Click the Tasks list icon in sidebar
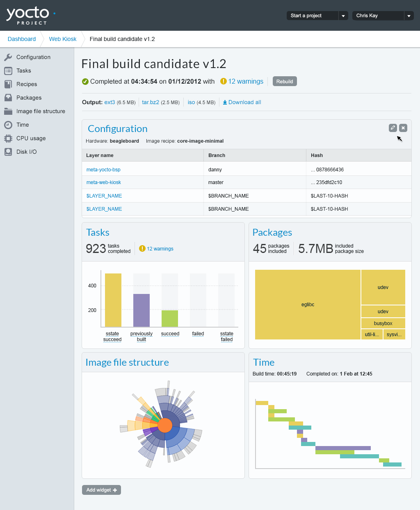This screenshot has height=510, width=420. click(8, 71)
